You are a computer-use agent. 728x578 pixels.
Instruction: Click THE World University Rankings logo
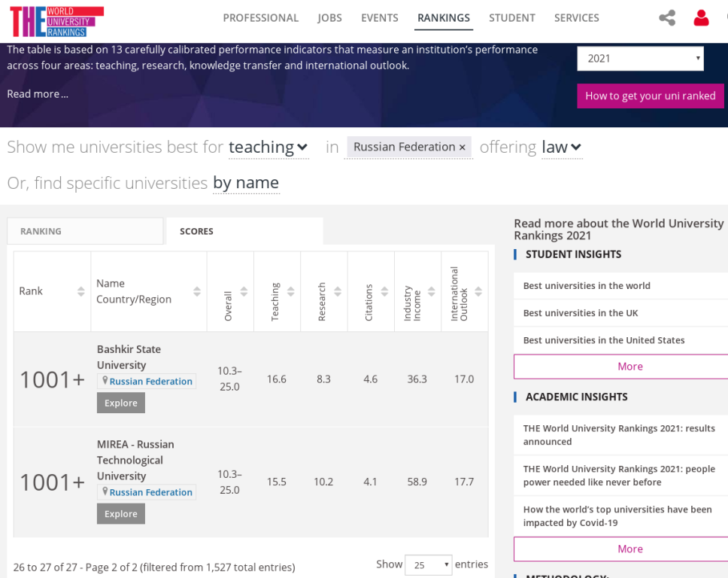click(x=56, y=21)
